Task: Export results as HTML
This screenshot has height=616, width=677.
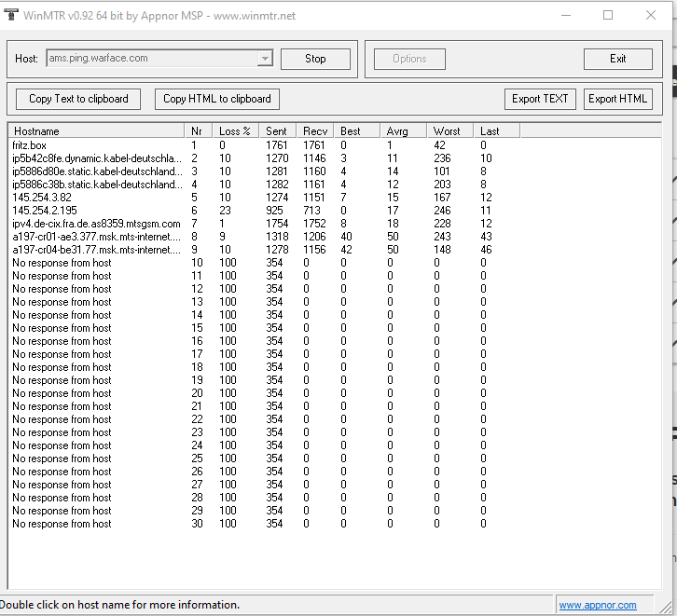Action: pyautogui.click(x=618, y=99)
